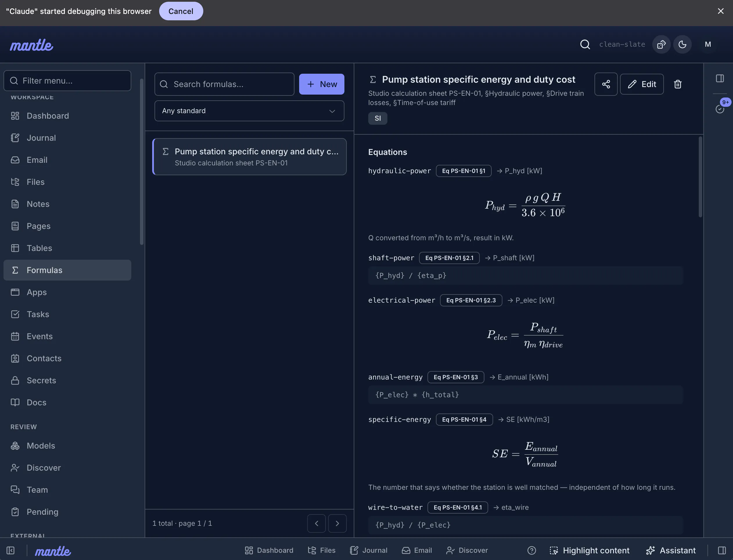Toggle the bottom-right panel layout icon
Screen dimensions: 733x560
722,550
